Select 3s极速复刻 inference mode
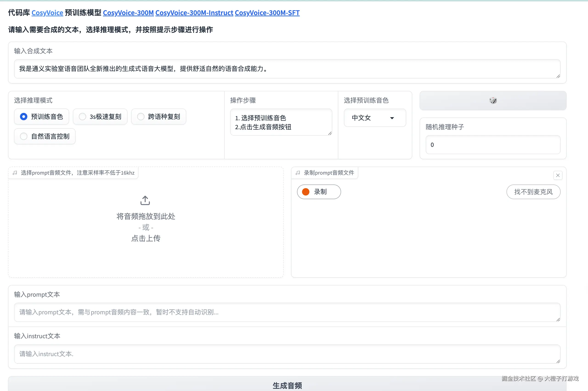 (x=82, y=117)
